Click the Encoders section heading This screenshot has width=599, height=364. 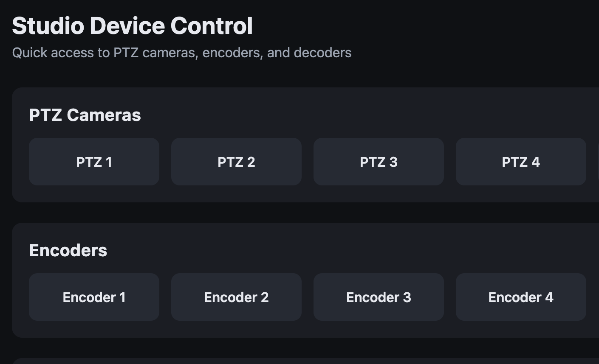tap(68, 250)
